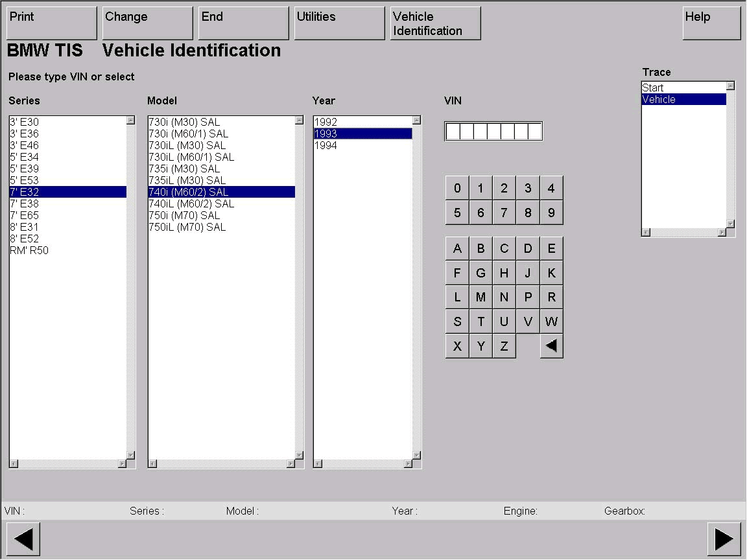This screenshot has width=747, height=560.
Task: Tap keypad letter K
Action: [551, 273]
